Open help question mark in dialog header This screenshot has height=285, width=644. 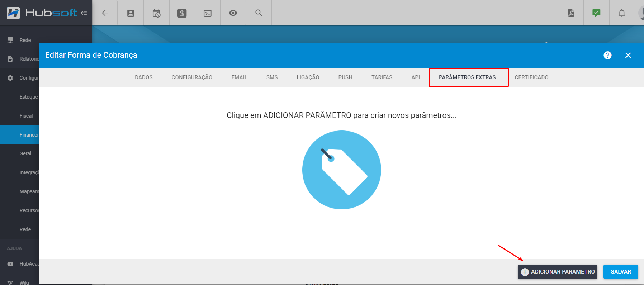pos(607,55)
